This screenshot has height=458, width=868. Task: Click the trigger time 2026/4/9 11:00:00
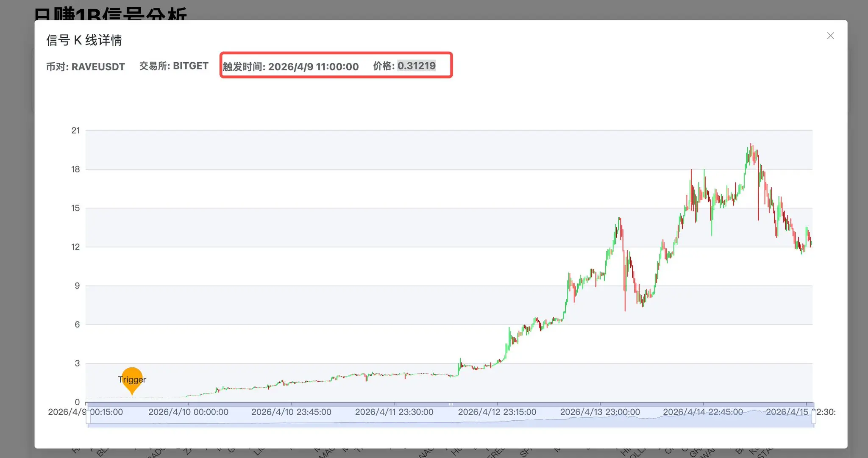pyautogui.click(x=313, y=67)
